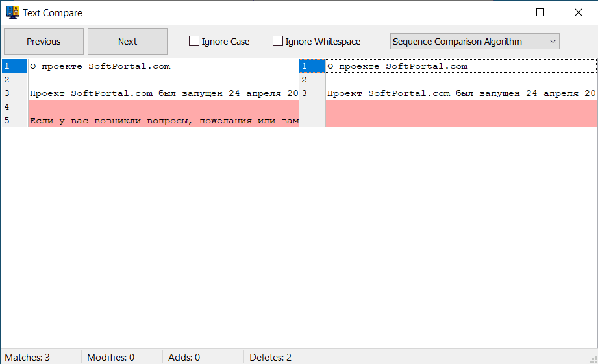The height and width of the screenshot is (364, 598).
Task: Click Deletes: 2 in status bar
Action: [270, 357]
